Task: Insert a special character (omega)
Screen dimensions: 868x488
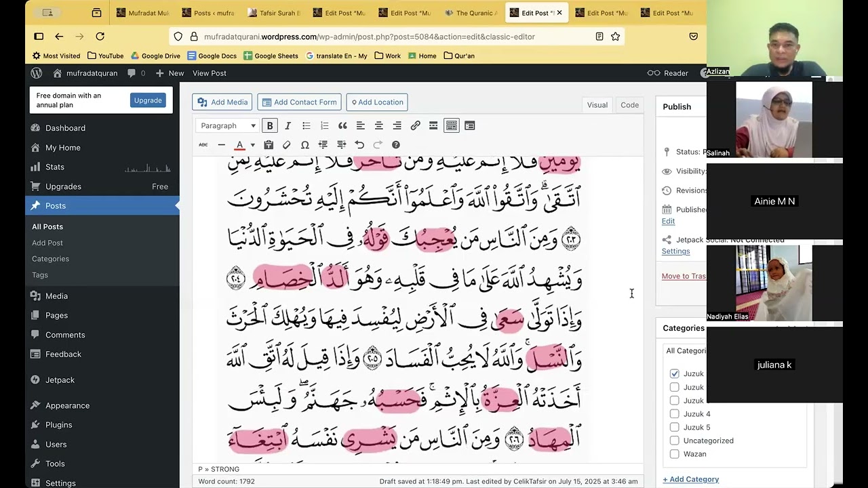Action: [305, 144]
